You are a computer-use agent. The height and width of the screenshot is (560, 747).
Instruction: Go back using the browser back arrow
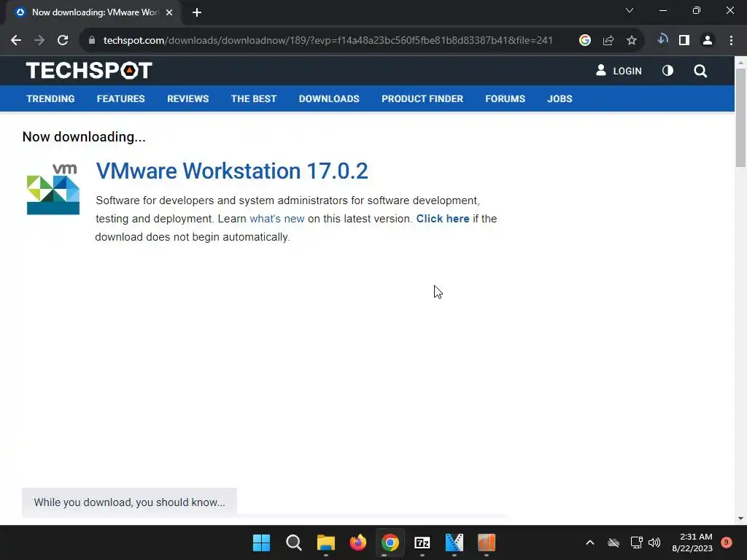point(16,41)
